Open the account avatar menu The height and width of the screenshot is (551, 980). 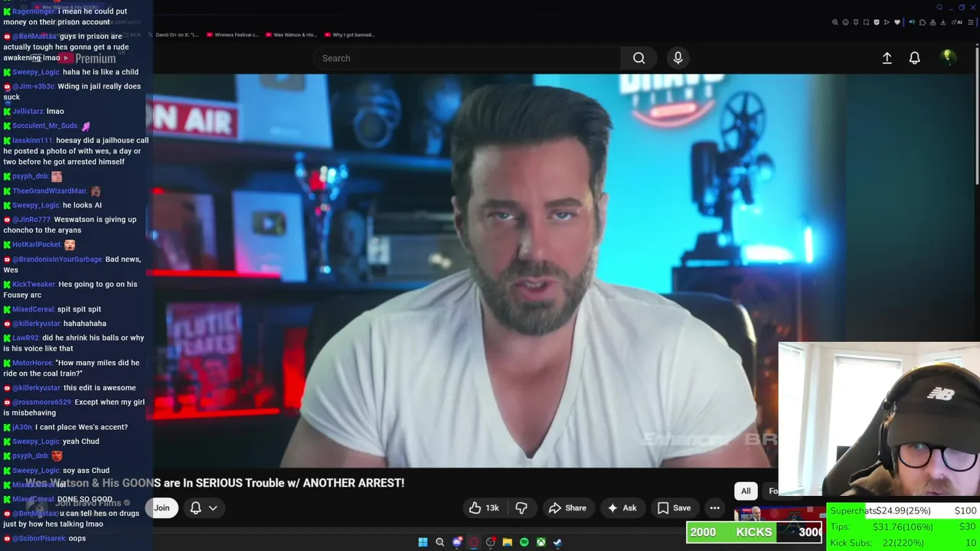(948, 57)
